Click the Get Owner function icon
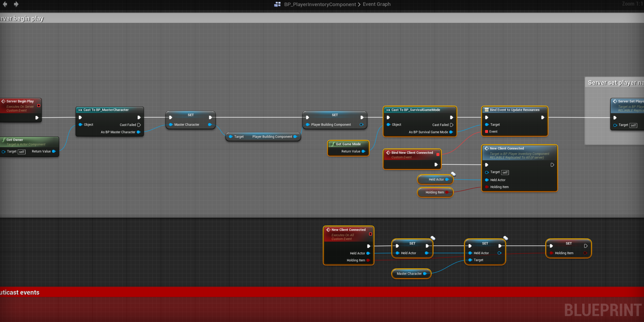The image size is (644, 322). pyautogui.click(x=3, y=140)
